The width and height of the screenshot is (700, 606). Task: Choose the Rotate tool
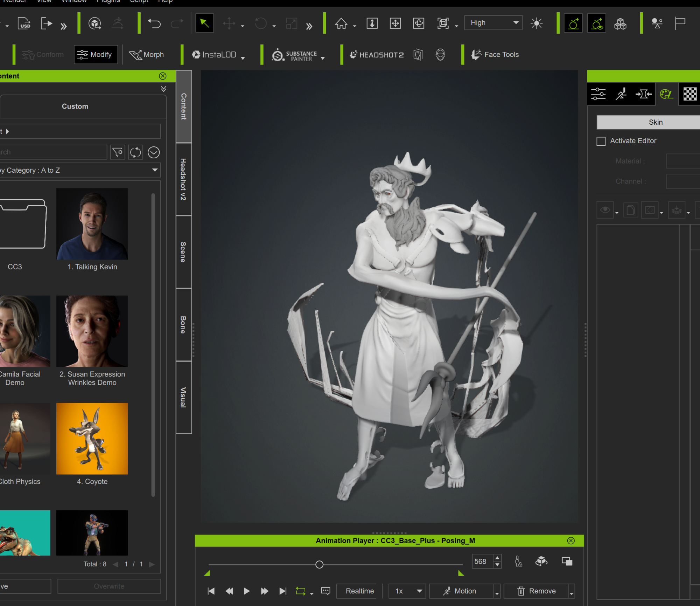[x=261, y=23]
